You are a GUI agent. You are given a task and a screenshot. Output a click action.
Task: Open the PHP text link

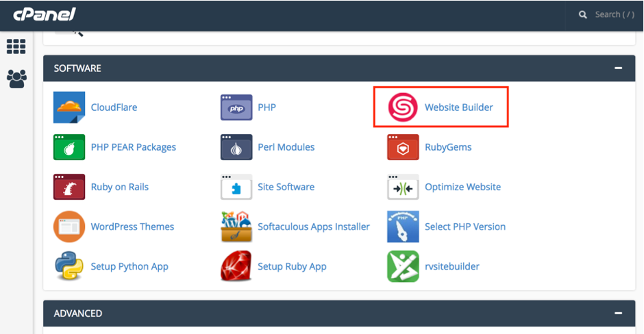267,107
